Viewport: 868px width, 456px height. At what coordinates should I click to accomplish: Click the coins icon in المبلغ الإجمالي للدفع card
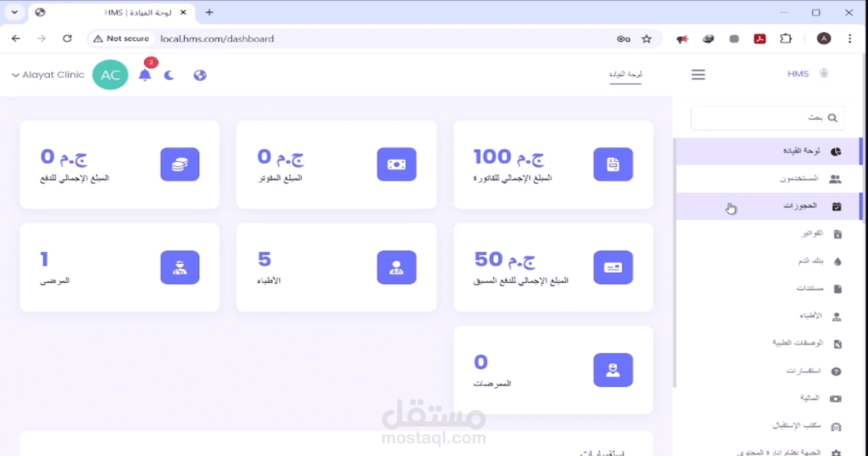pyautogui.click(x=180, y=164)
